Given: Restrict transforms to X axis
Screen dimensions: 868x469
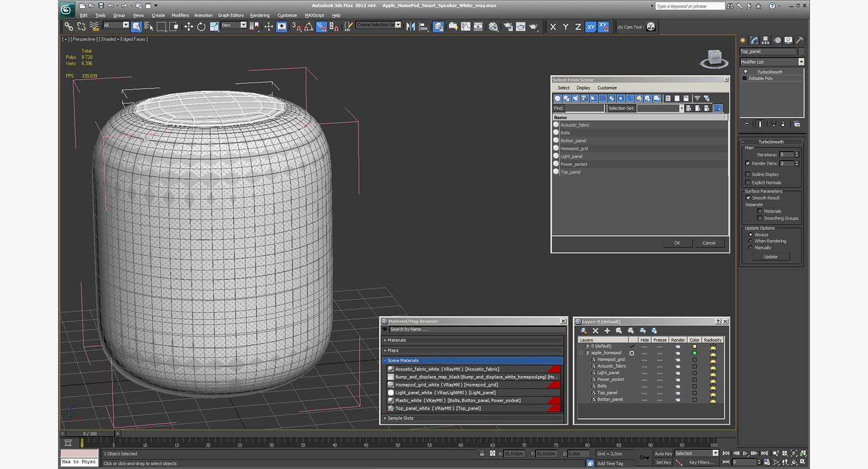Looking at the screenshot, I should [x=553, y=27].
